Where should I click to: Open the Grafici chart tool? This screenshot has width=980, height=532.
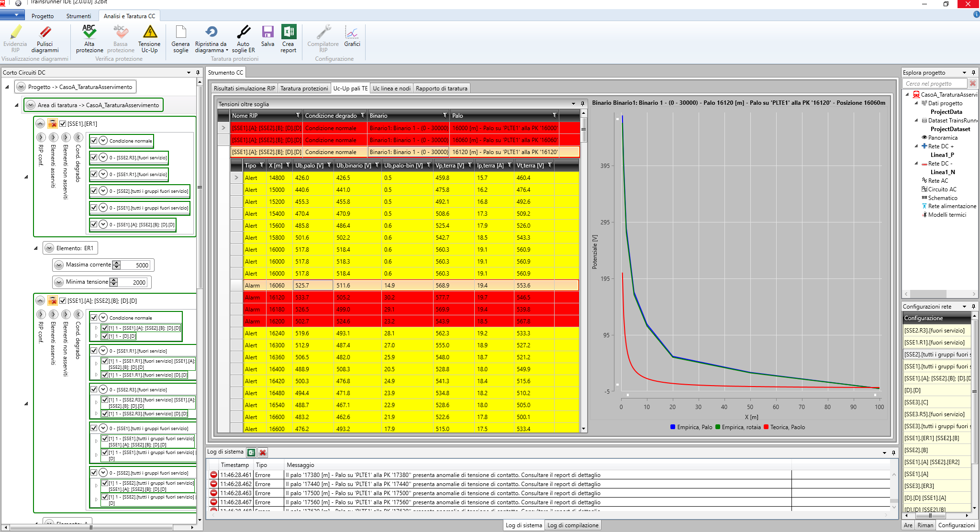(352, 32)
